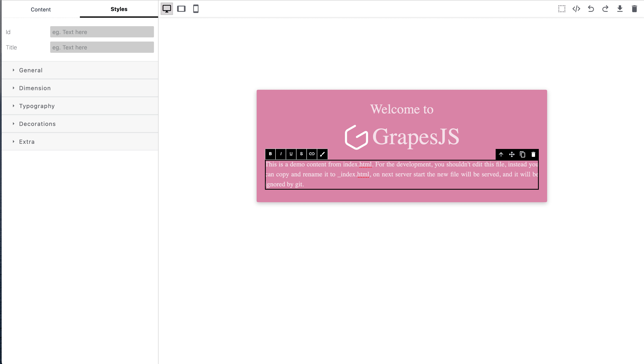This screenshot has height=364, width=644.
Task: Click the export/download button
Action: coord(620,8)
